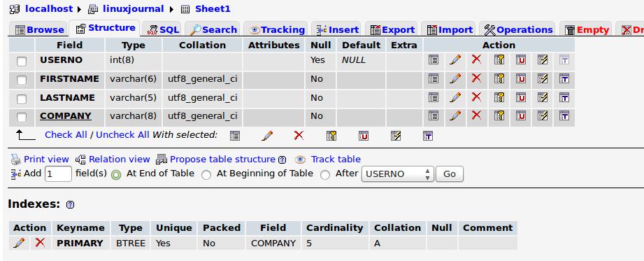With selected: primary key icon

point(331,136)
